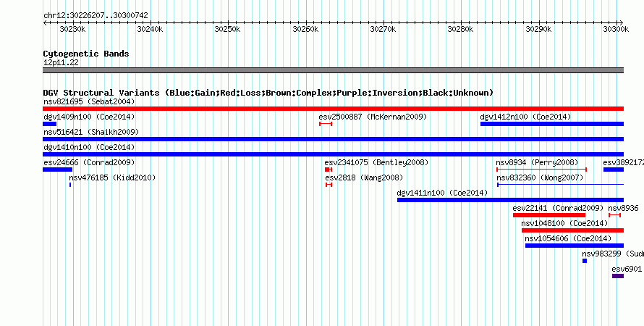Click the esv2500887 red loss marker
644x326 pixels.
point(326,124)
